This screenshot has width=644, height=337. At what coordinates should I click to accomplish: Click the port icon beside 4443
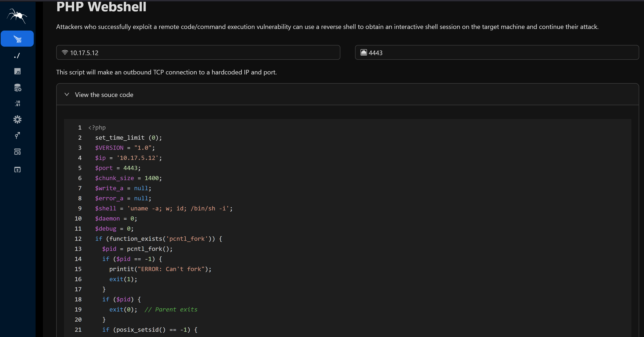pos(364,53)
